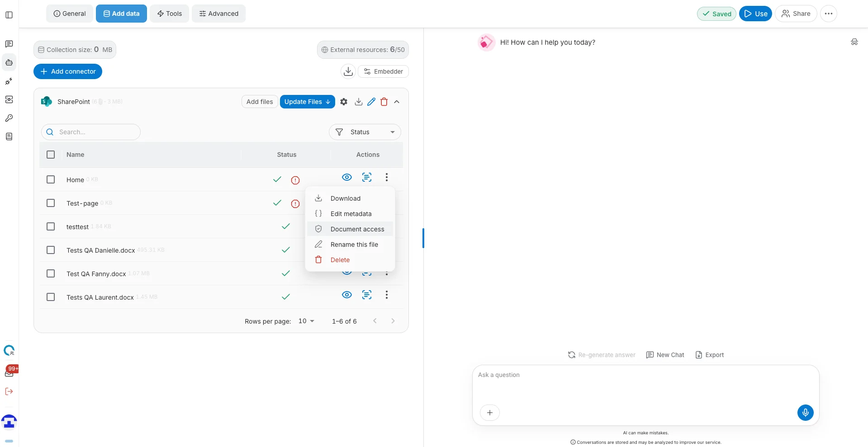
Task: Switch to the Add data tab
Action: 121,14
